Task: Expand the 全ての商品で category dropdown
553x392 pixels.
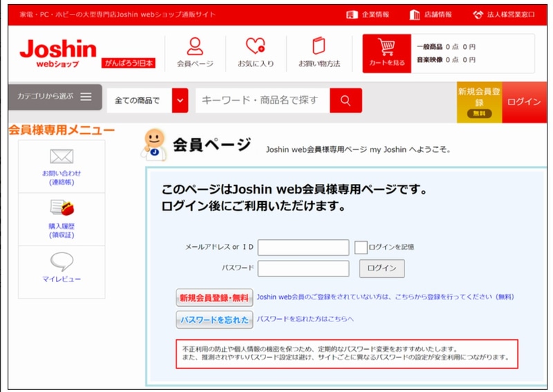Action: coord(147,100)
